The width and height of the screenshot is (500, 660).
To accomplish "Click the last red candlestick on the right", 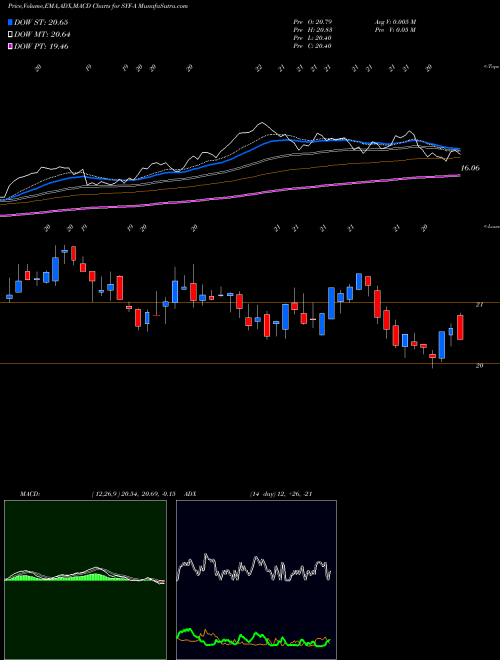I will click(460, 327).
